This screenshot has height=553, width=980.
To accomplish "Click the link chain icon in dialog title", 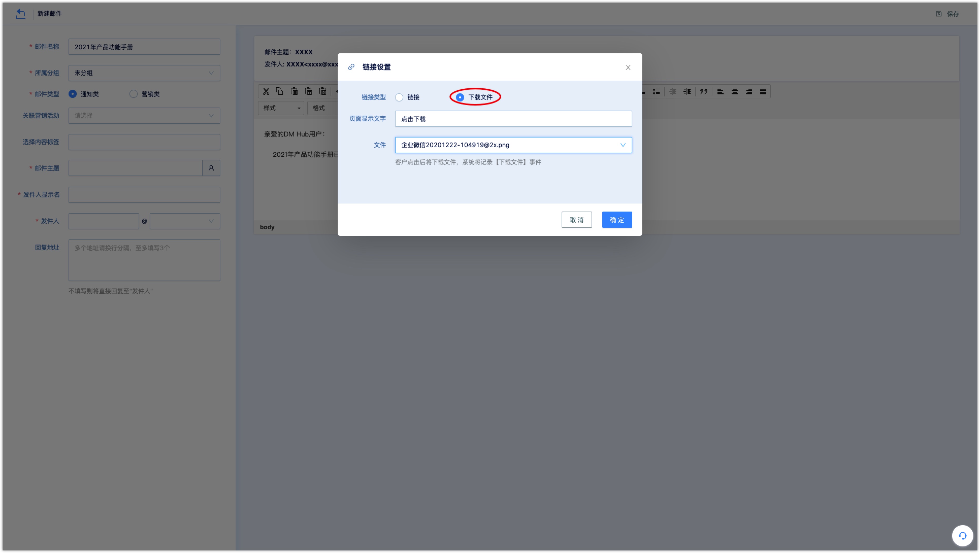I will (351, 67).
